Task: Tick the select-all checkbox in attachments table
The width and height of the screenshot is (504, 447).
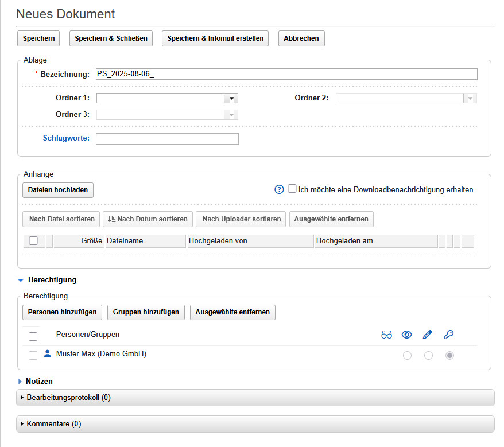Action: (33, 241)
